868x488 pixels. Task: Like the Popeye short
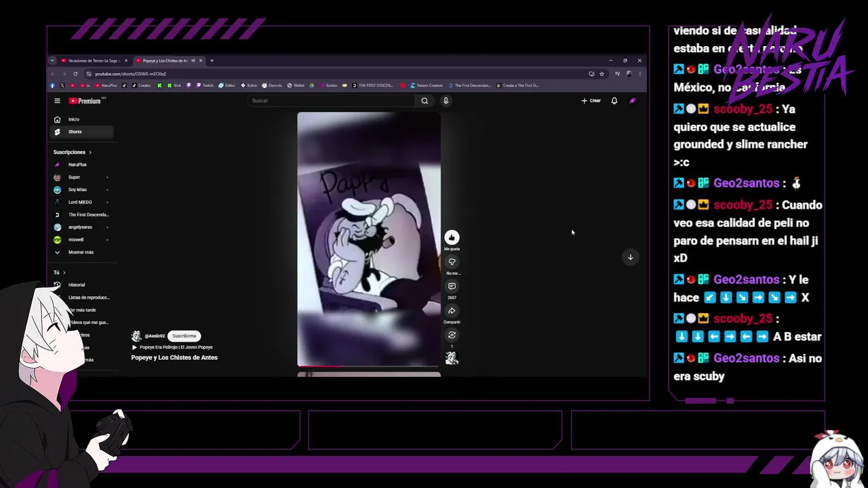click(452, 237)
